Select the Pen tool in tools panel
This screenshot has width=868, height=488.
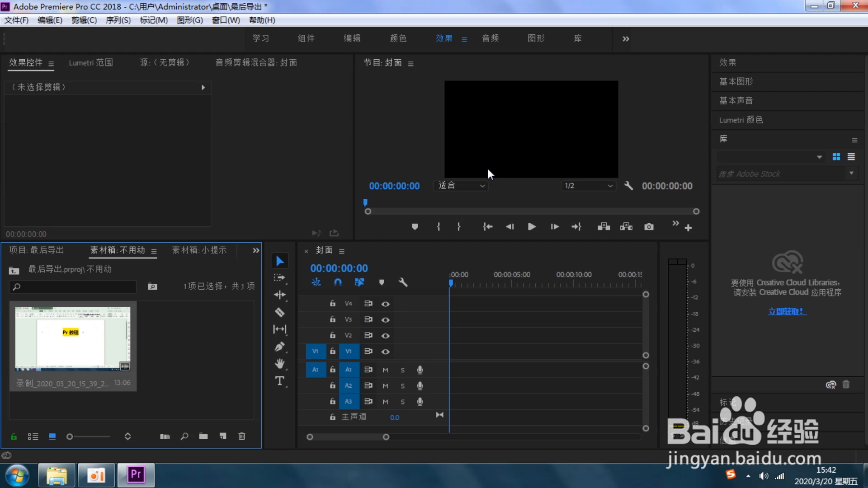tap(279, 347)
